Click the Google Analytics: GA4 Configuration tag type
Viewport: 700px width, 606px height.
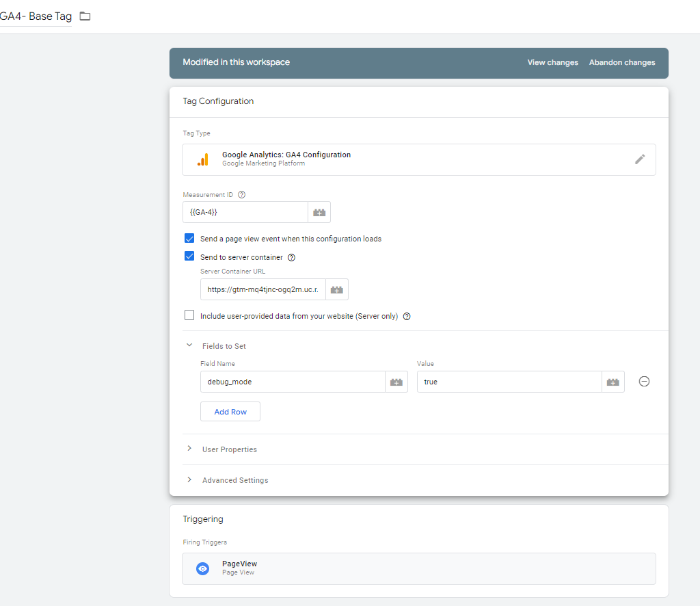419,159
